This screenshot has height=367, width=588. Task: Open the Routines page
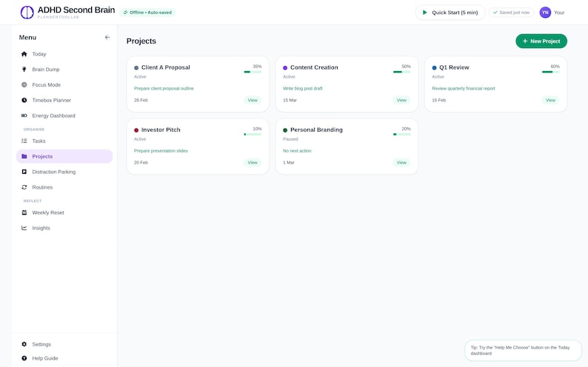(64, 187)
